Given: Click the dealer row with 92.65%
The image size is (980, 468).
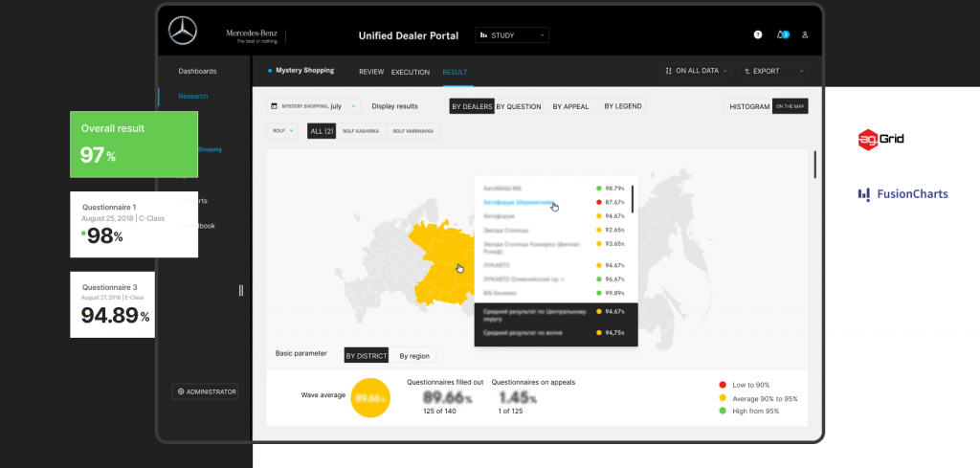Looking at the screenshot, I should 554,231.
